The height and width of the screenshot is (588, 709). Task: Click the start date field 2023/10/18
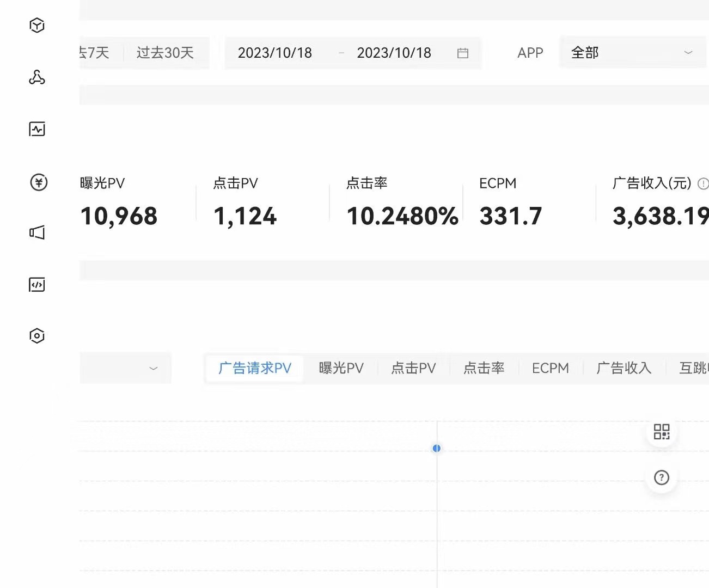pos(275,53)
